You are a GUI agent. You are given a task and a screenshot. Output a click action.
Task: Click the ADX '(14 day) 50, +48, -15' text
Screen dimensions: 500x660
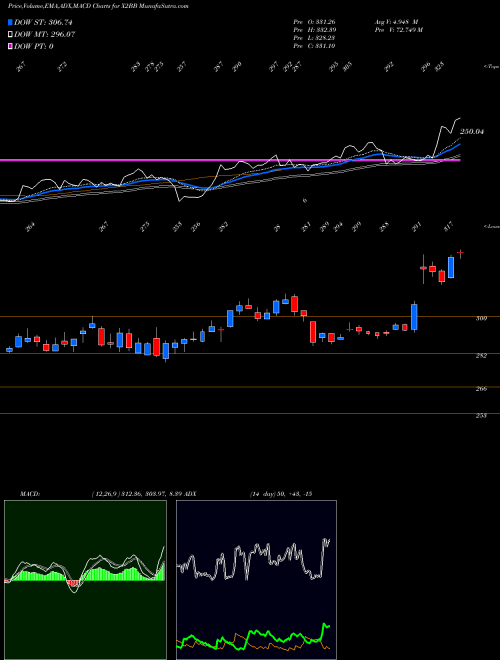(280, 493)
